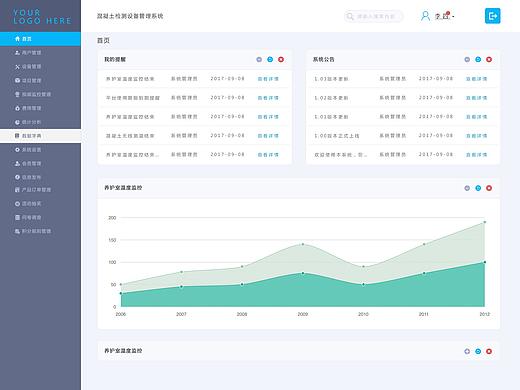520x390 pixels.
Task: Click the 2009 peak point on upper chart series
Action: tap(303, 244)
